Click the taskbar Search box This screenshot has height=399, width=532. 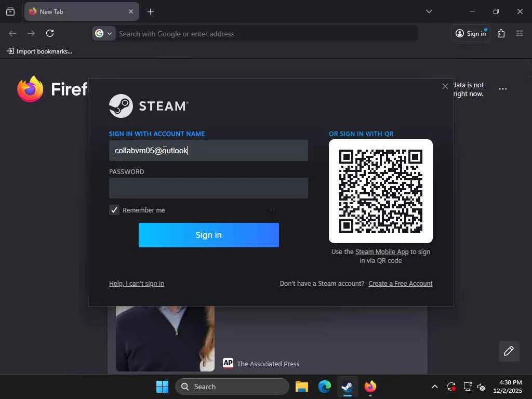pos(232,387)
